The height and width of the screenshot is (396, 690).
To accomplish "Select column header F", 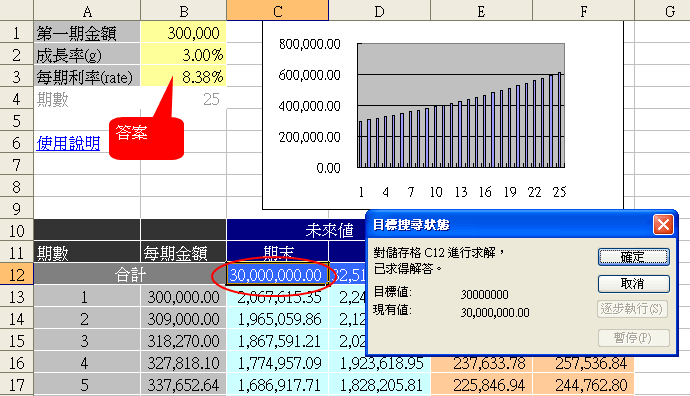I will coord(584,10).
